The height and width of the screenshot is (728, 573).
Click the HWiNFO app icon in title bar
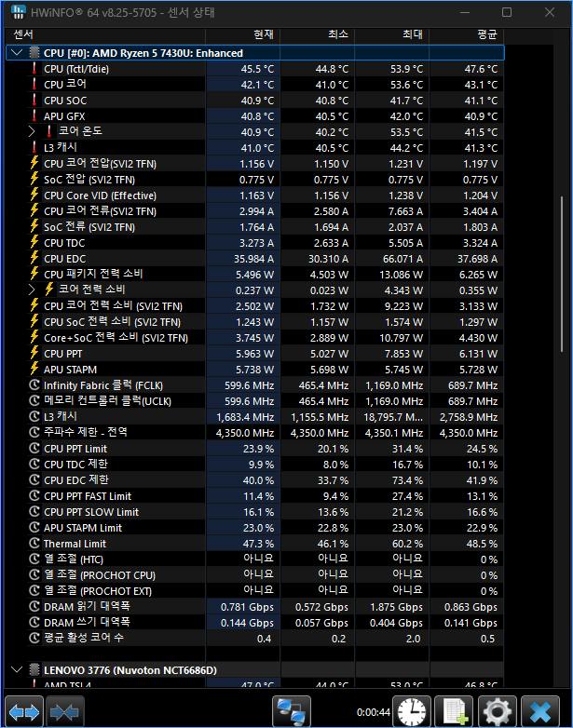(x=18, y=12)
